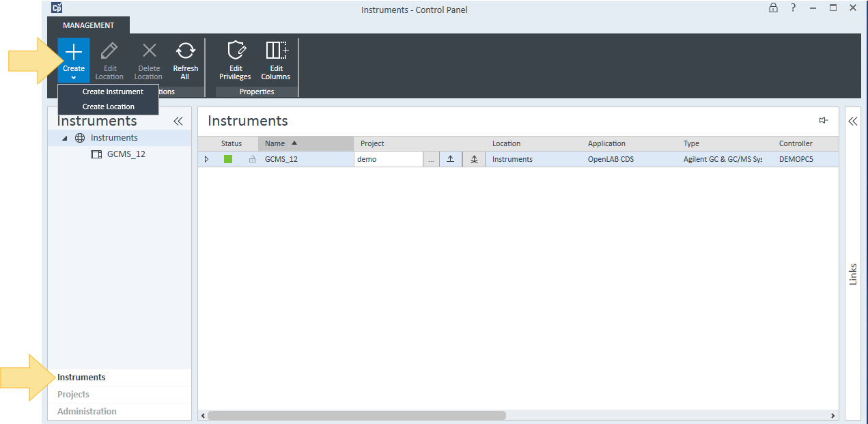Click the green status square for GCMS_12
Viewport: 868px width, 424px height.
click(x=228, y=159)
